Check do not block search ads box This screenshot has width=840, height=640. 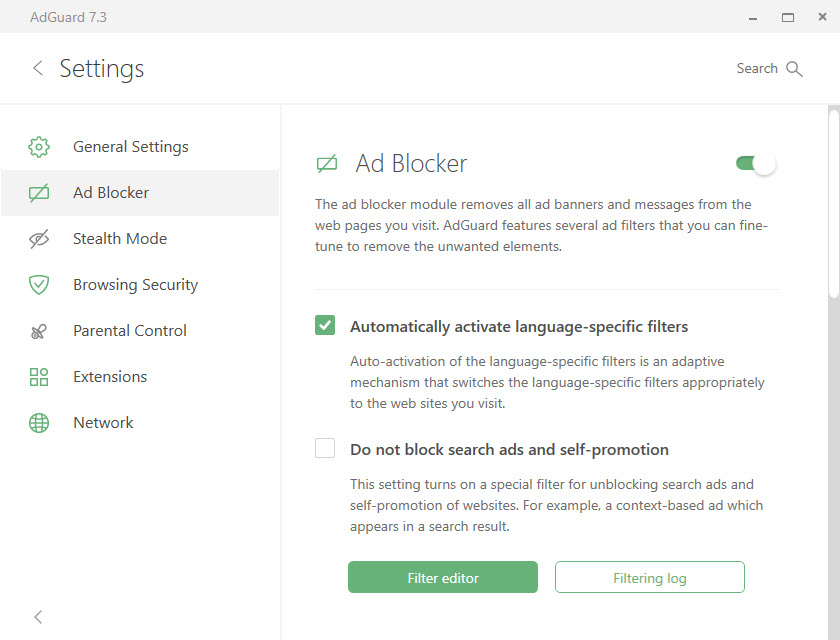325,448
